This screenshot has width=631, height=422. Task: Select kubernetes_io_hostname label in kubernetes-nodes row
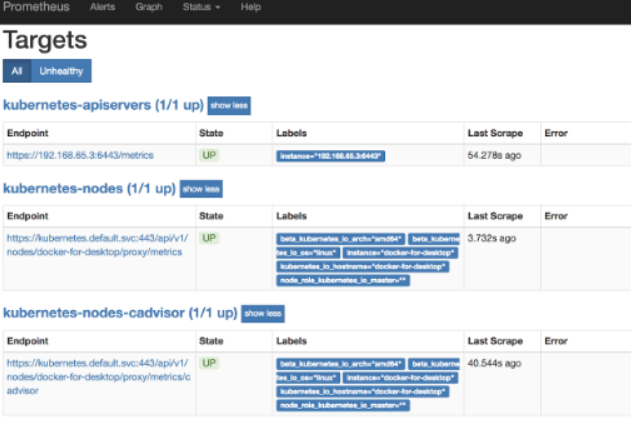point(363,266)
